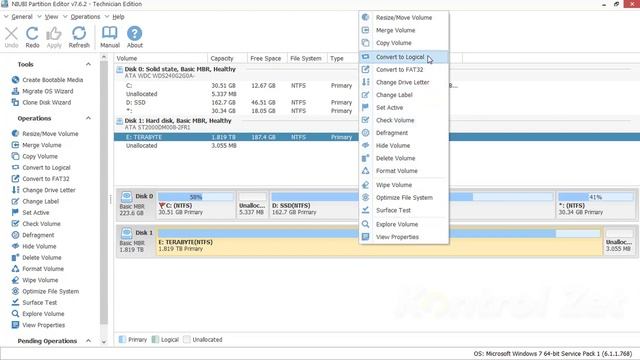Open the View menu
This screenshot has height=360, width=640.
click(x=51, y=17)
